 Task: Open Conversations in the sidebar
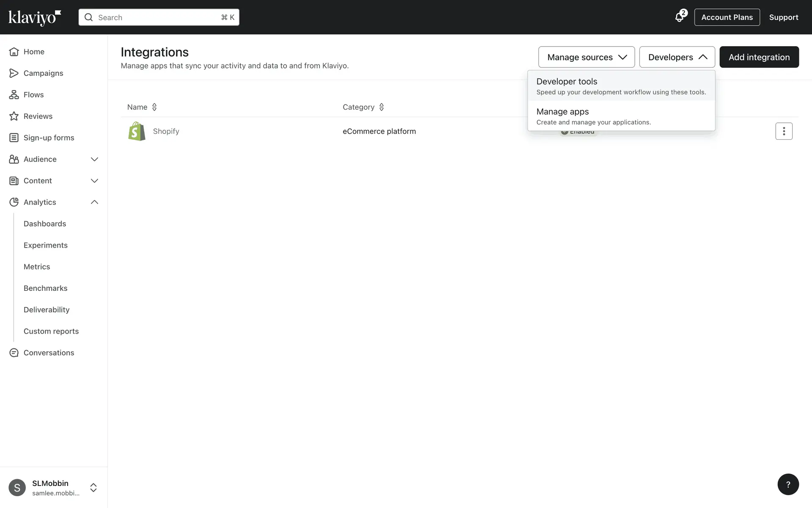pyautogui.click(x=49, y=353)
